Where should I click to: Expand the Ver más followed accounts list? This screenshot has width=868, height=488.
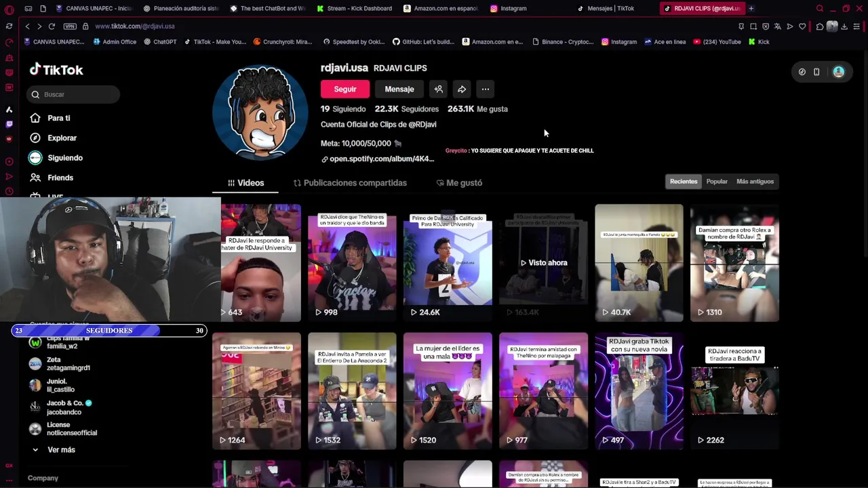[54, 450]
